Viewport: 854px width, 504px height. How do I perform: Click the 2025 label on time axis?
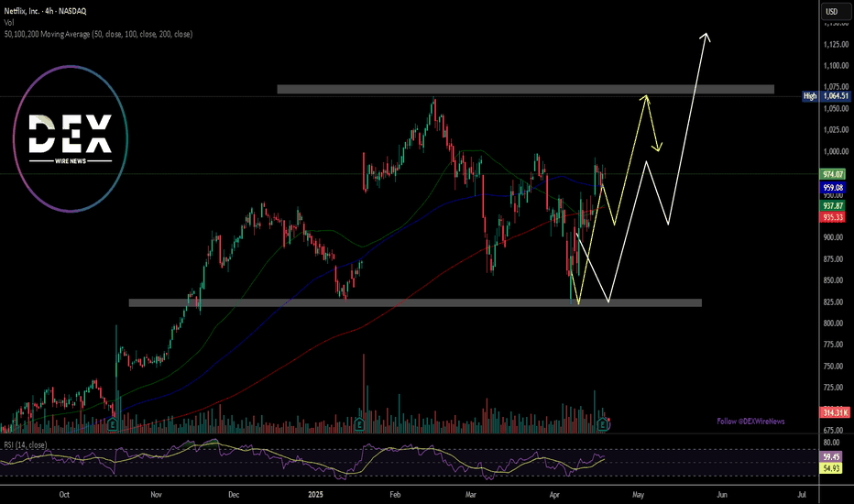315,495
